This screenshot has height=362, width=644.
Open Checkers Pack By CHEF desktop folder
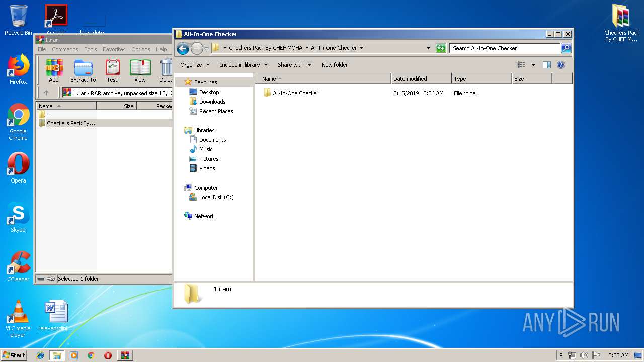click(622, 23)
